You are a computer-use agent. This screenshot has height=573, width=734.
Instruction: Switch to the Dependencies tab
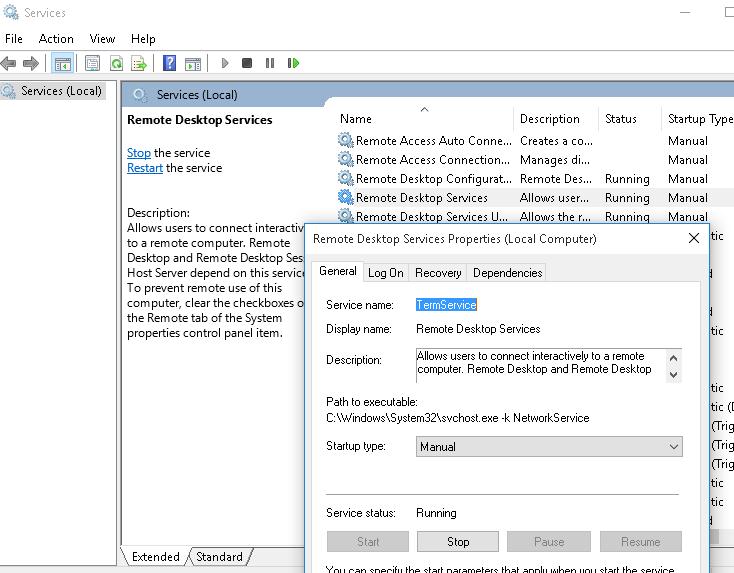(507, 272)
